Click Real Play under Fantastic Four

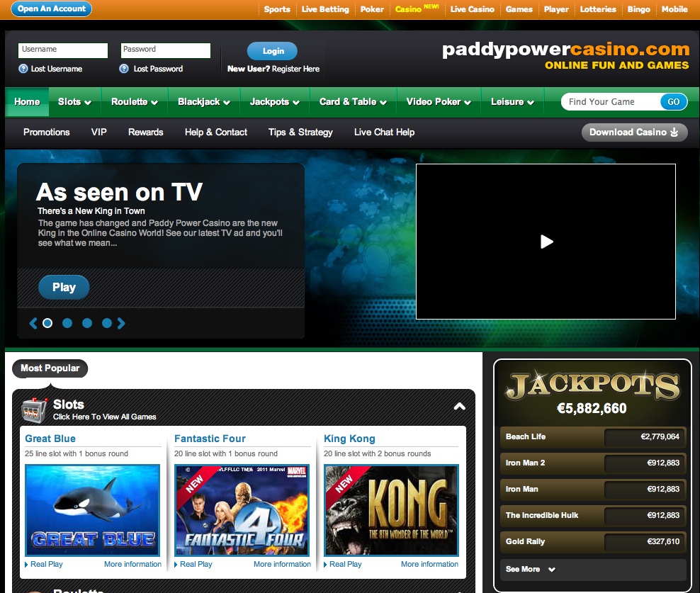point(196,564)
